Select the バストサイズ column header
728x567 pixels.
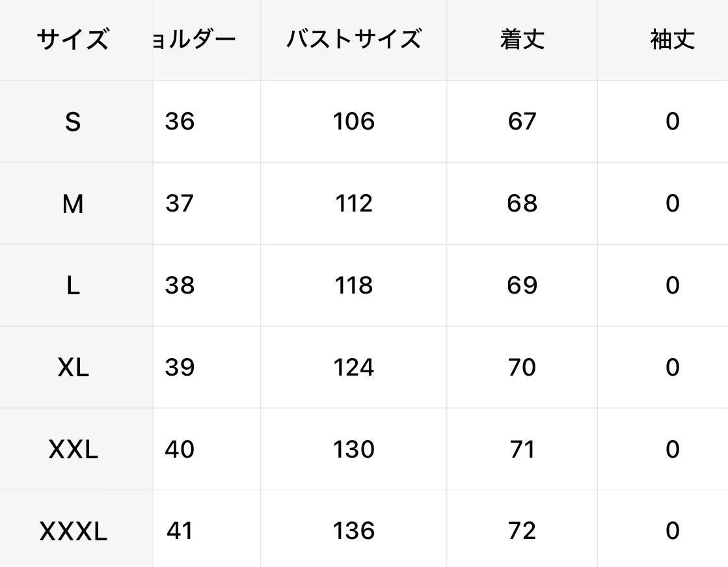coord(353,40)
